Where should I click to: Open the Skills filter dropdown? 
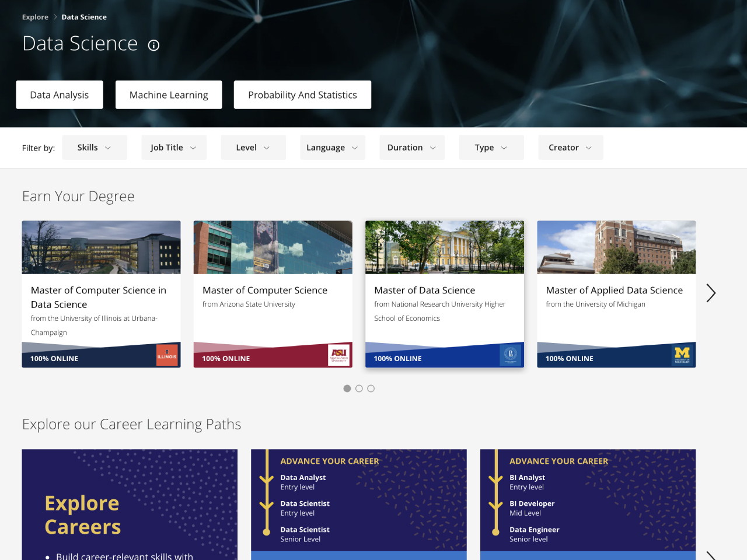click(95, 148)
